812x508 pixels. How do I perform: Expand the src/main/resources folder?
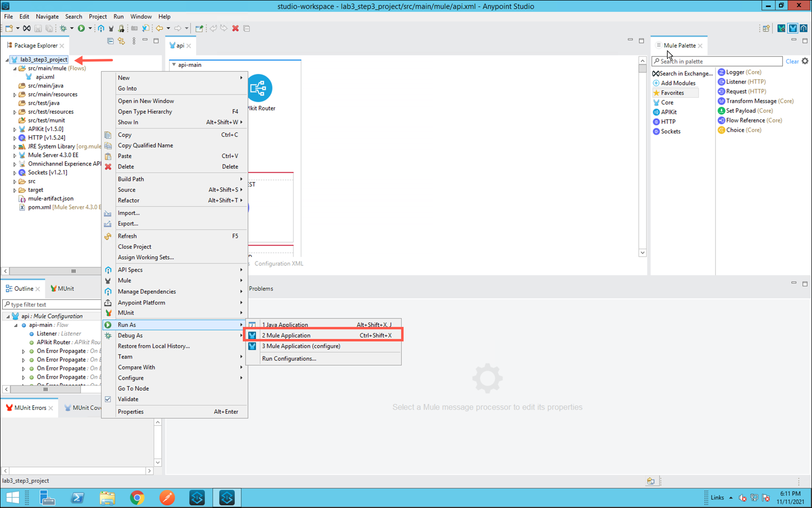(x=15, y=95)
